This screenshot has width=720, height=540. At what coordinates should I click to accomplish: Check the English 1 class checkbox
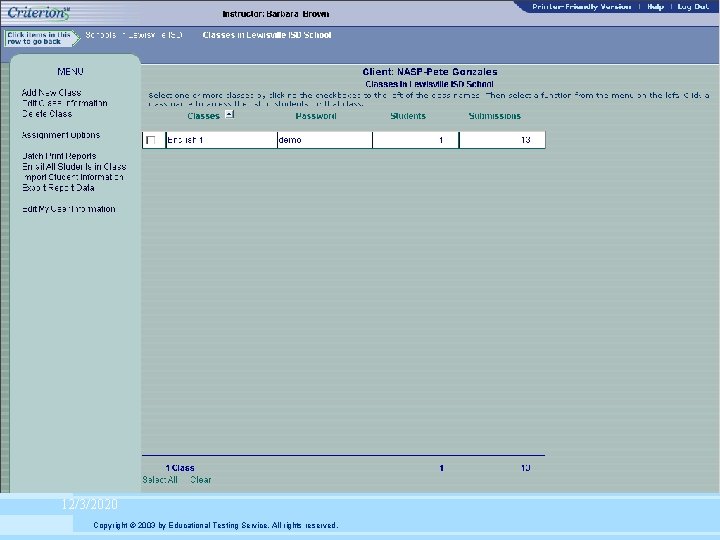pyautogui.click(x=151, y=140)
